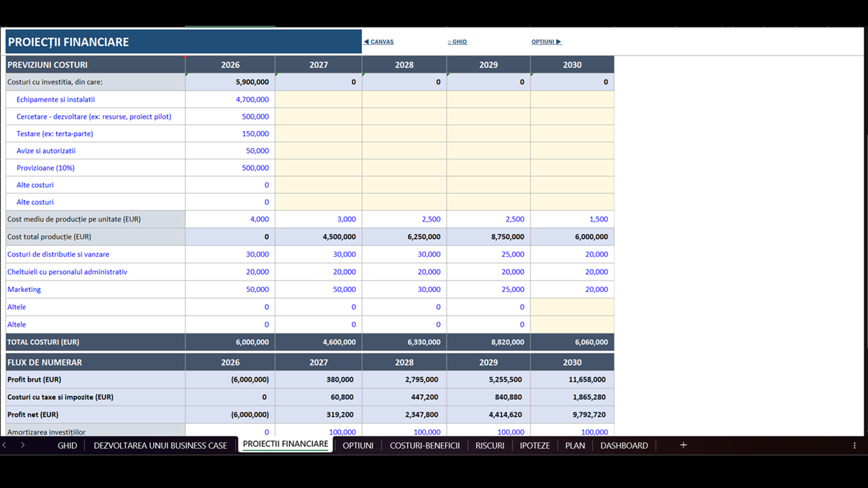Select the 2029 Provizioane input cell

tap(488, 168)
